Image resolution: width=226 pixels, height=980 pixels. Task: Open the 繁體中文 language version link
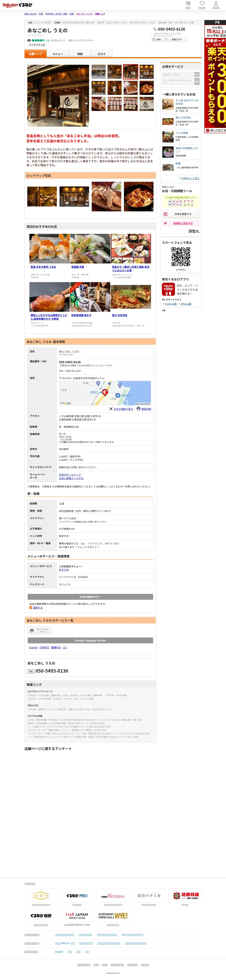[x=56, y=647]
